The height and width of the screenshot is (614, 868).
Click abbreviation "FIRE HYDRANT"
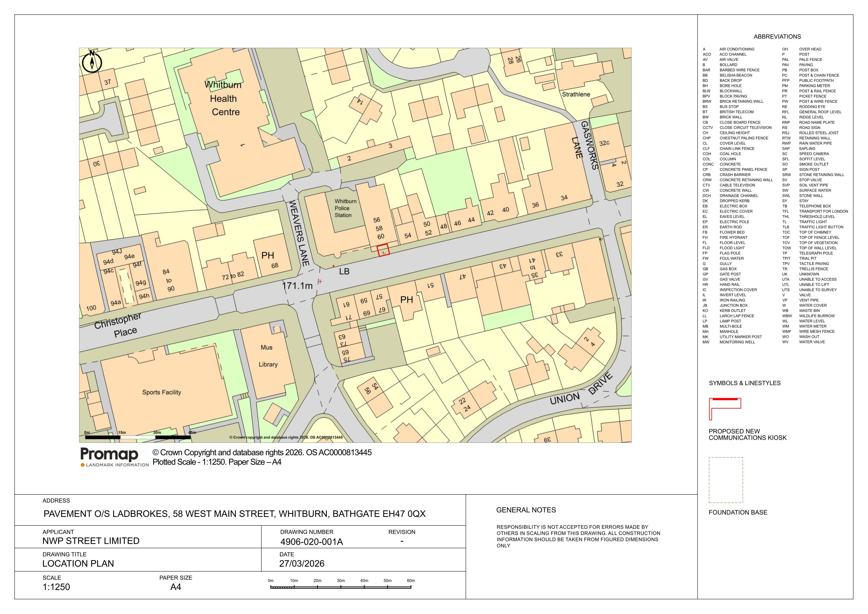[733, 237]
